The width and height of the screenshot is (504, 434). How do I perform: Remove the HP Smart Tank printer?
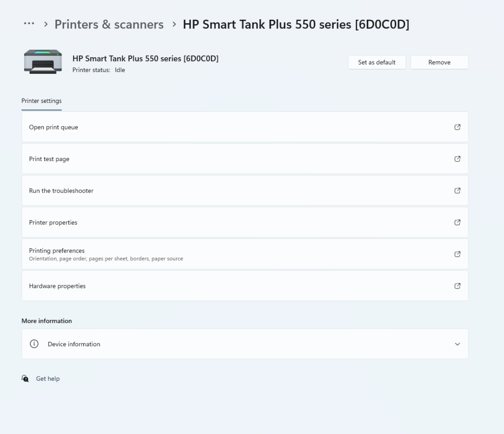coord(440,63)
